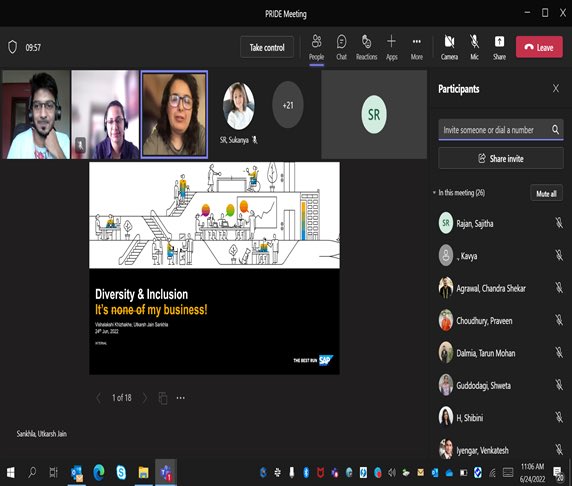Image resolution: width=572 pixels, height=486 pixels.
Task: Click the Mute all button
Action: [x=546, y=193]
